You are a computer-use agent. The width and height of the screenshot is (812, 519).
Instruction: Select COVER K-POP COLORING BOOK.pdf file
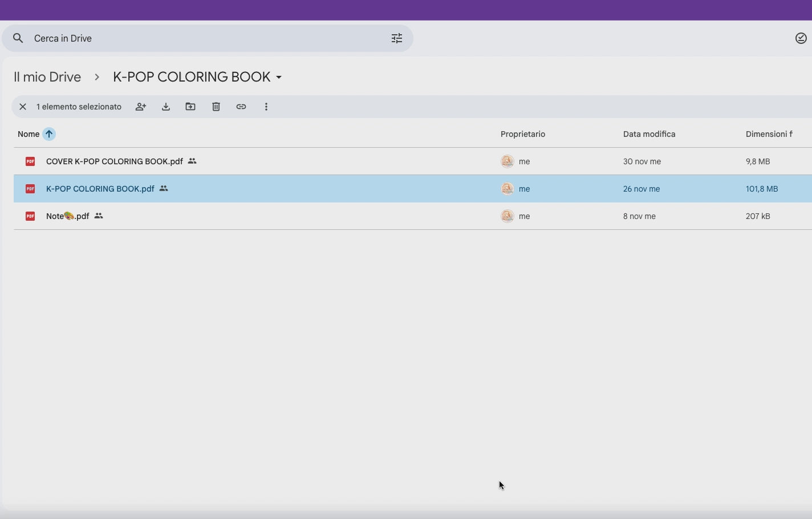[114, 161]
